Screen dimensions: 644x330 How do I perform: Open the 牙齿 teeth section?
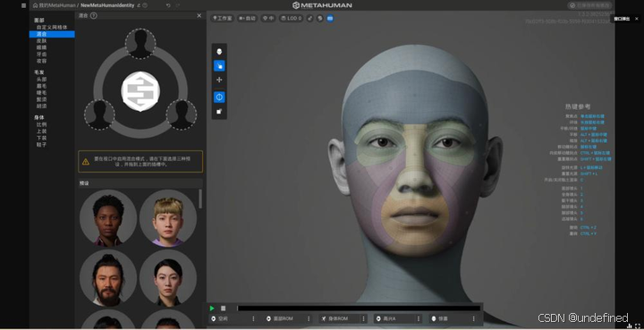click(41, 54)
